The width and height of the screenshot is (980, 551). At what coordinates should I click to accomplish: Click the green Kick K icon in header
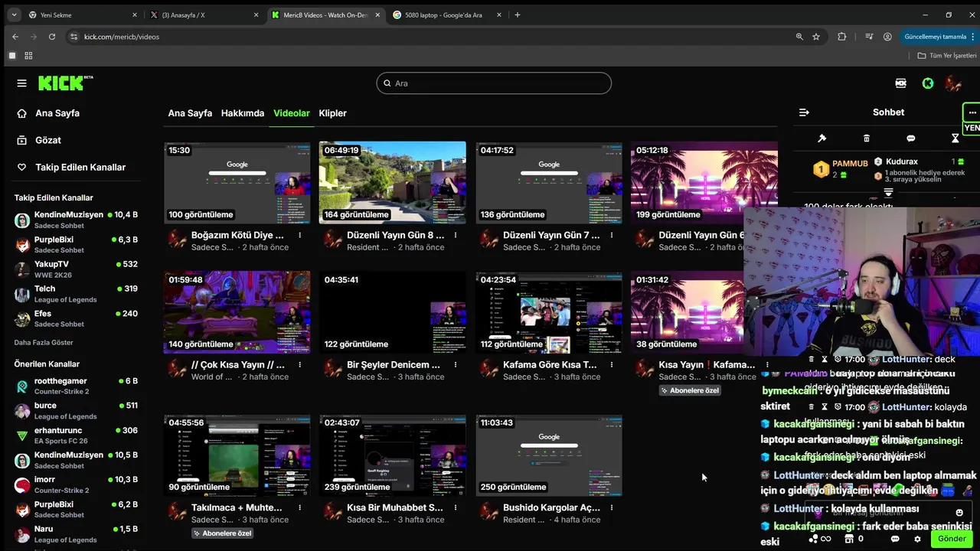coord(928,83)
